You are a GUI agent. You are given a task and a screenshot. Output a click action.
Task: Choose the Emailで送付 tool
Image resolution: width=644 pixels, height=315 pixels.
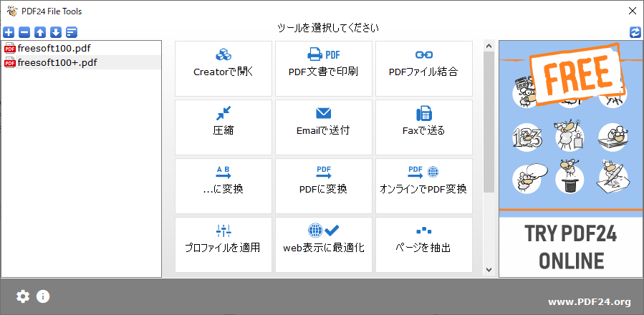pyautogui.click(x=324, y=127)
